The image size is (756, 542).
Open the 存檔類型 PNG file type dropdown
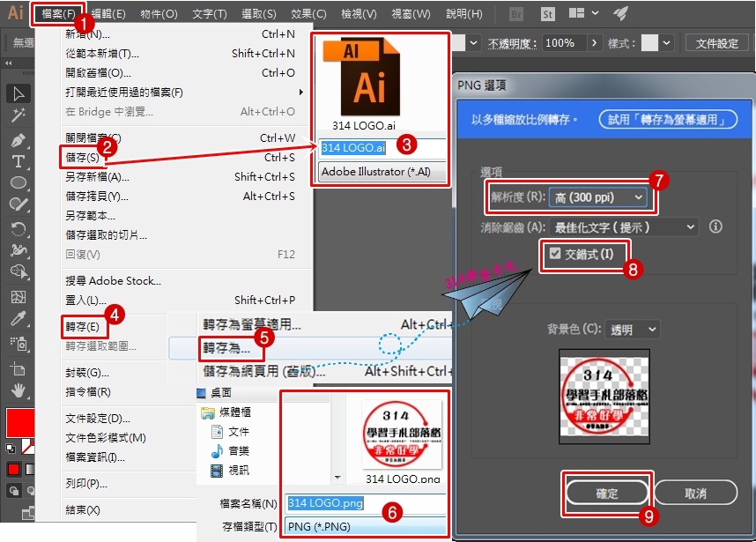pos(366,526)
